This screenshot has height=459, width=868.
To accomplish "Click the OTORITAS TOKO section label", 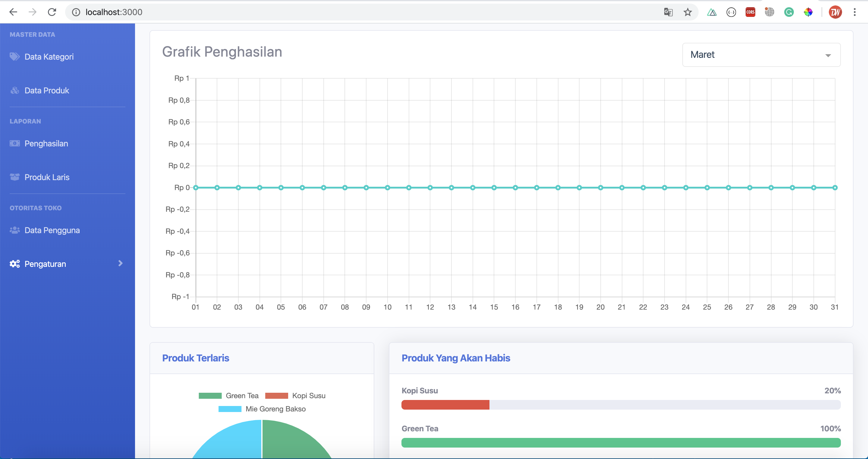I will pyautogui.click(x=36, y=208).
